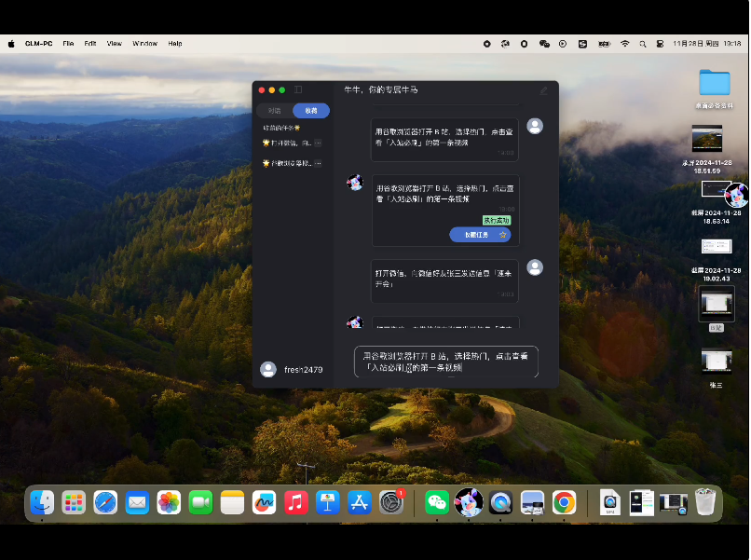Click the date and time in menu bar
The width and height of the screenshot is (751, 560).
707,44
